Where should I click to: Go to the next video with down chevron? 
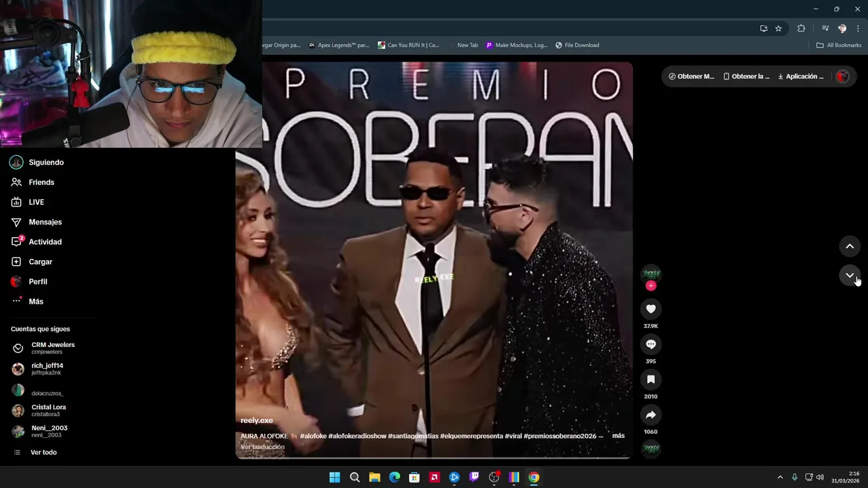(850, 275)
